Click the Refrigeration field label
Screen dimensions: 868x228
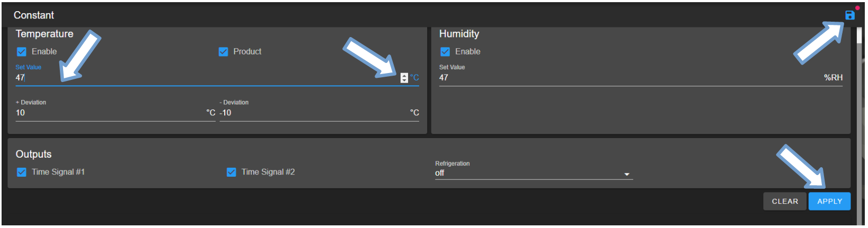453,163
